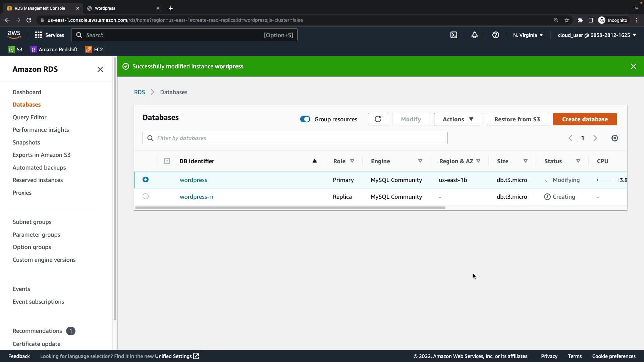Refresh the databases list
644x362 pixels.
point(378,119)
